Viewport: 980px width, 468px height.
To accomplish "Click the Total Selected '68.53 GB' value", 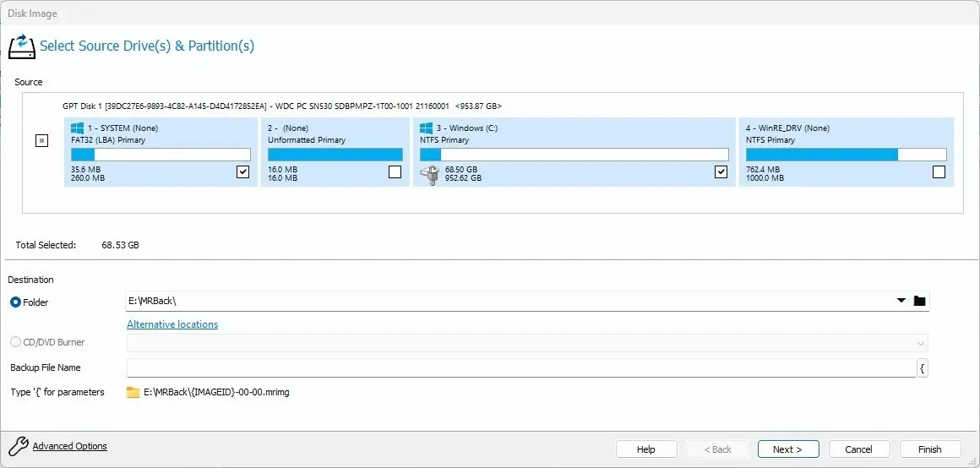I will point(120,245).
